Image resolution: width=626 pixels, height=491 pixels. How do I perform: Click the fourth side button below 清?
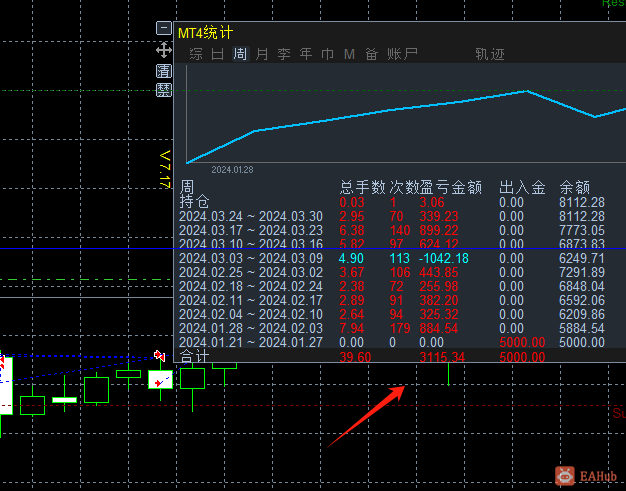click(164, 90)
